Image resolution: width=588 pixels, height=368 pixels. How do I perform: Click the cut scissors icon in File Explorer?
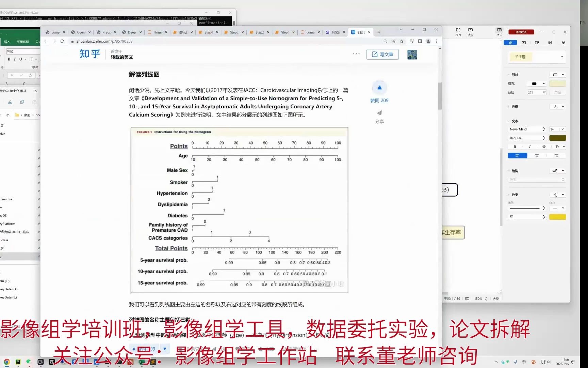point(10,102)
